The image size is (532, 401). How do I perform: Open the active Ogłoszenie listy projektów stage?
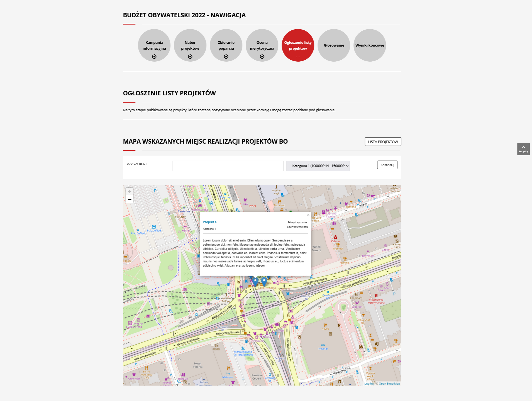pos(298,45)
